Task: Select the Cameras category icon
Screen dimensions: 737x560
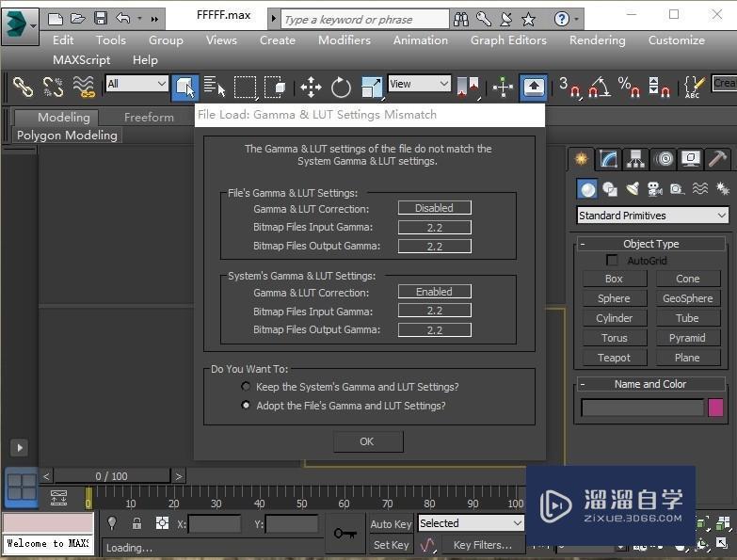Action: click(655, 189)
